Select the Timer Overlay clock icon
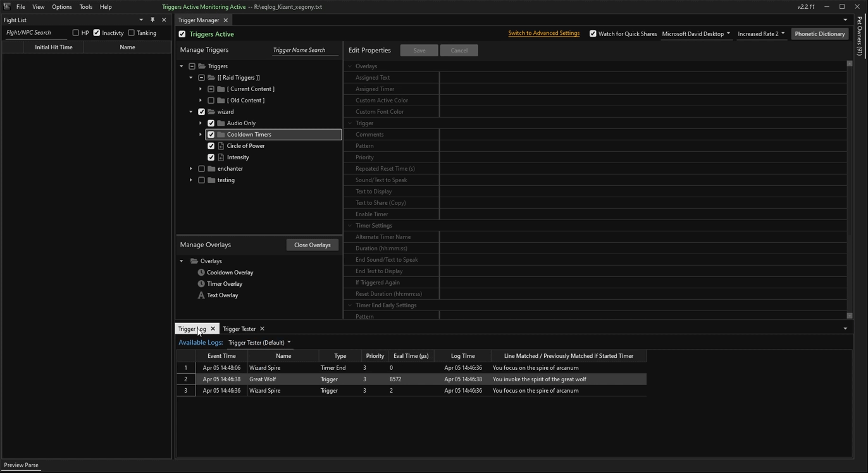Viewport: 868px width, 473px height. pos(201,283)
